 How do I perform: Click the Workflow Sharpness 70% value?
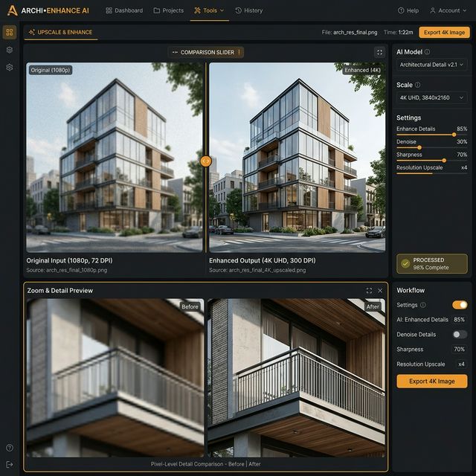click(x=459, y=350)
